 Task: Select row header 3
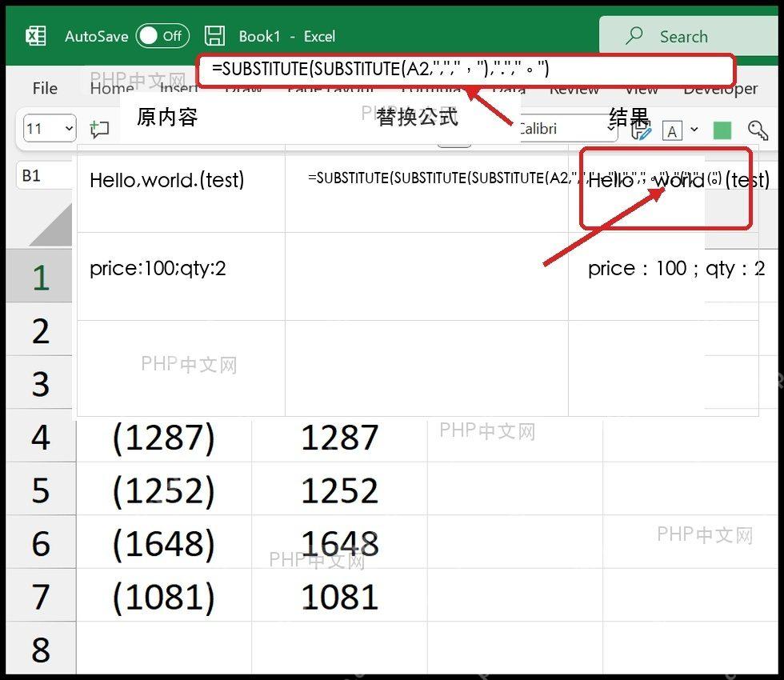(x=41, y=383)
